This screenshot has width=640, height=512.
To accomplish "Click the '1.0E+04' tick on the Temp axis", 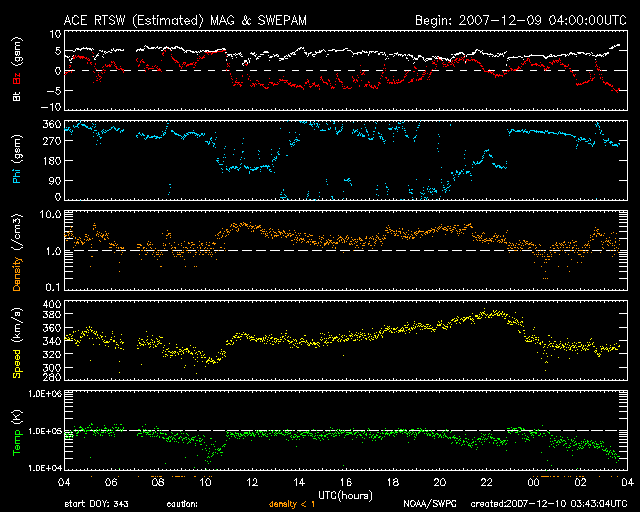I will pos(45,468).
